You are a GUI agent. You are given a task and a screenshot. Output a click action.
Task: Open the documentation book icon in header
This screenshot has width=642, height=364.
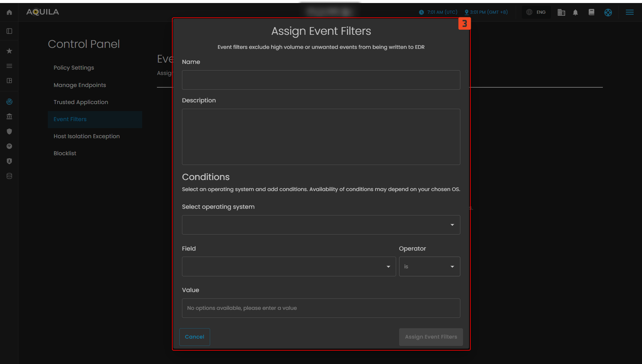tap(591, 12)
